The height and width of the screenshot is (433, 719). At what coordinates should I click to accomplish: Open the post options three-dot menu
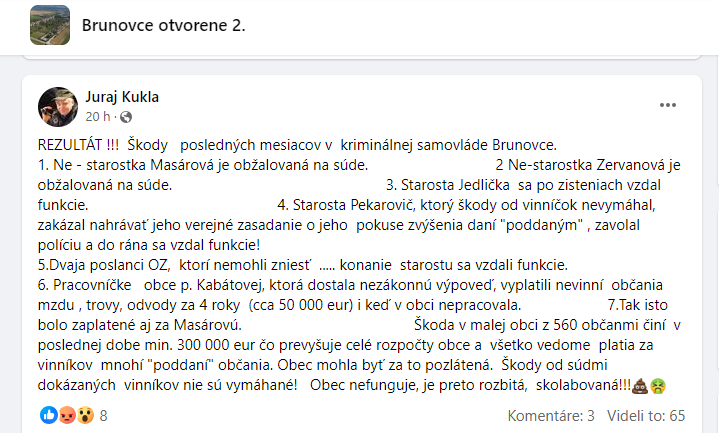[x=667, y=104]
